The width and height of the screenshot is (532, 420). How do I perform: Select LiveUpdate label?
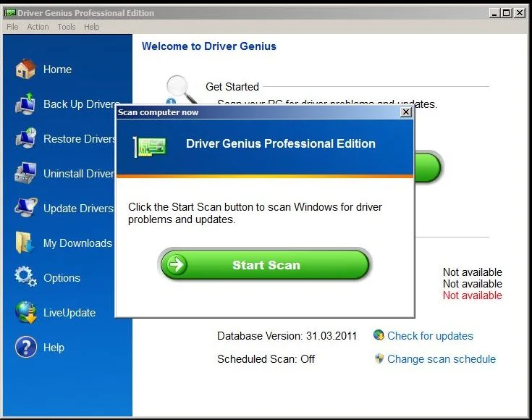[x=69, y=313]
